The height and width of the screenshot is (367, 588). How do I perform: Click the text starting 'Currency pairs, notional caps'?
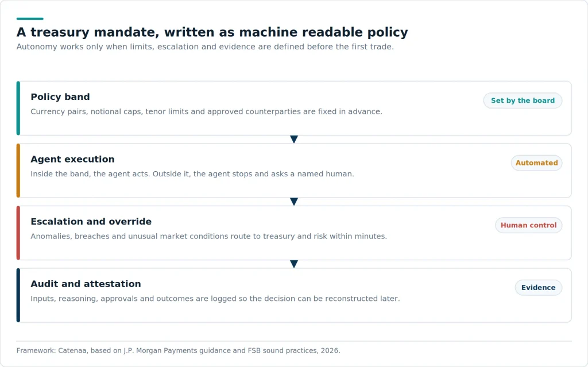click(206, 111)
